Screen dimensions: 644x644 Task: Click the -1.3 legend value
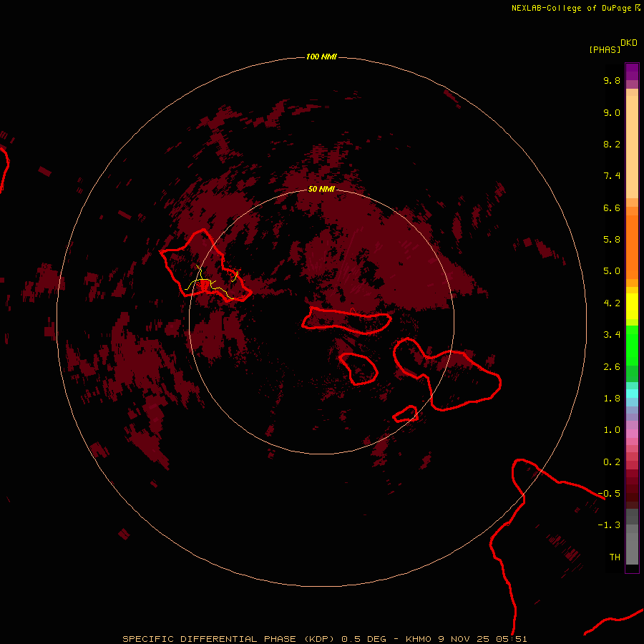click(x=609, y=525)
